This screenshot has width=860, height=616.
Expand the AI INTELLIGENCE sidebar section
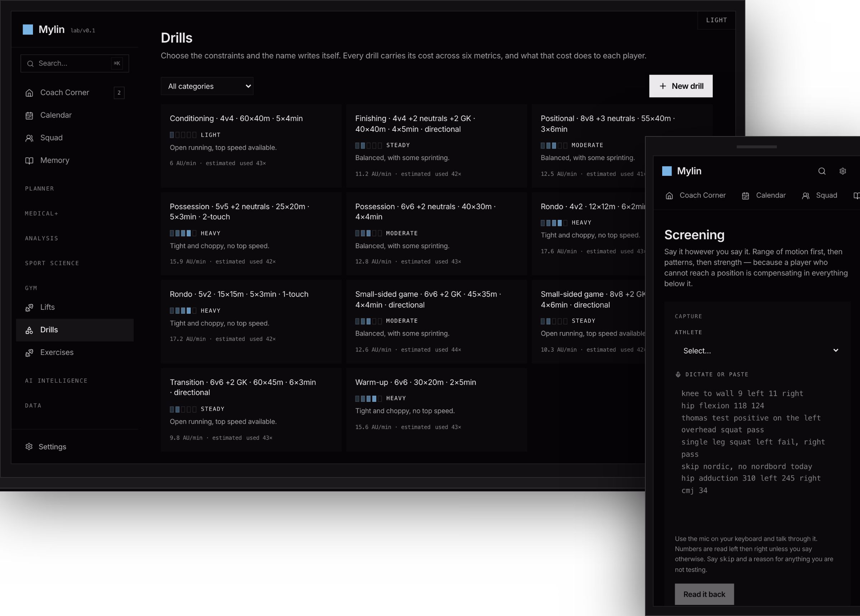click(56, 381)
